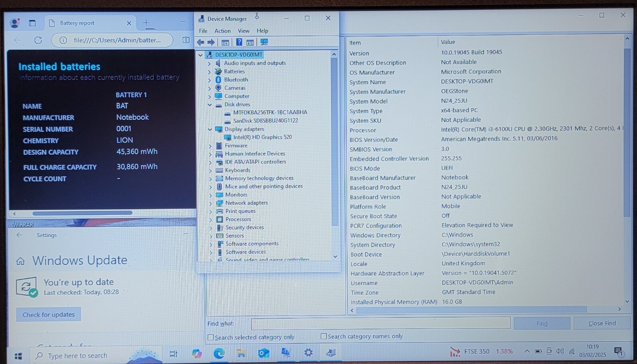
Task: Open the View menu
Action: (244, 31)
